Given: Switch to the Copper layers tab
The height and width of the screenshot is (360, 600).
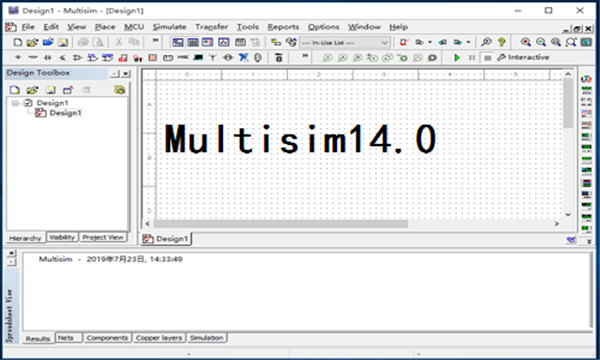Looking at the screenshot, I should (x=159, y=338).
